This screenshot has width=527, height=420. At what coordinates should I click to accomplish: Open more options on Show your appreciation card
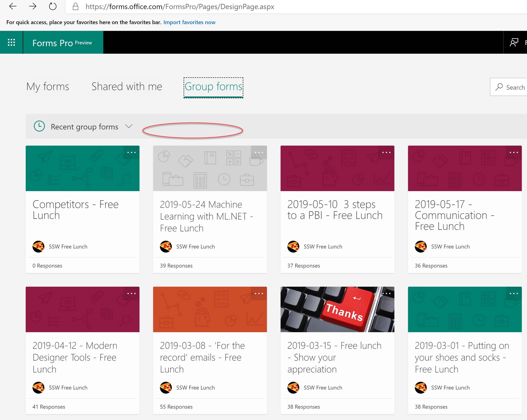click(386, 293)
